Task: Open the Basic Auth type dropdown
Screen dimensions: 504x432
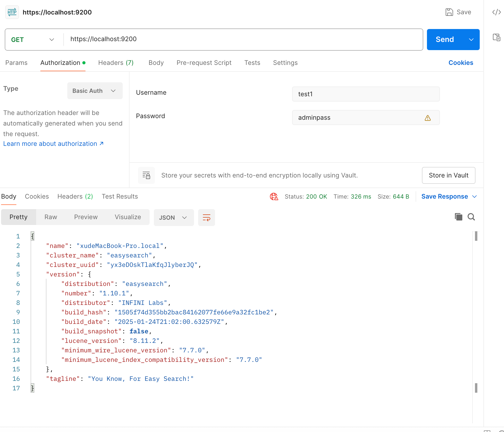Action: [95, 91]
